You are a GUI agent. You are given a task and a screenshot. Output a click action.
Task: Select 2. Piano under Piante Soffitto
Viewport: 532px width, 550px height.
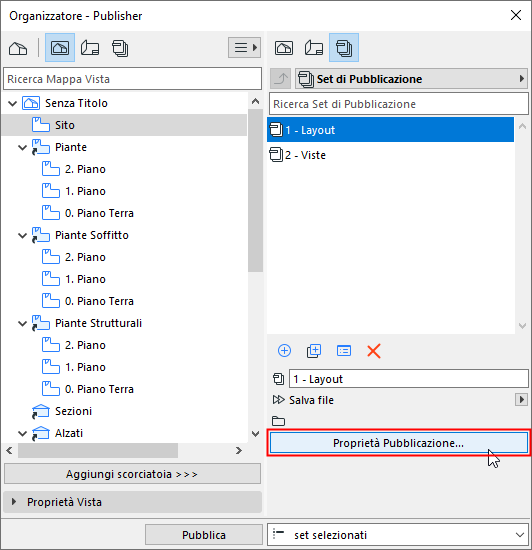tap(85, 257)
